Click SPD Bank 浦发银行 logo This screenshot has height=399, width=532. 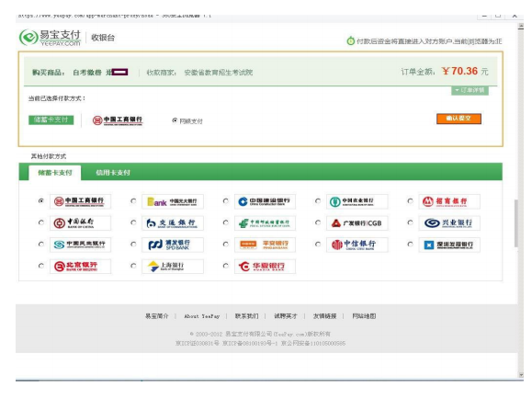coord(173,245)
